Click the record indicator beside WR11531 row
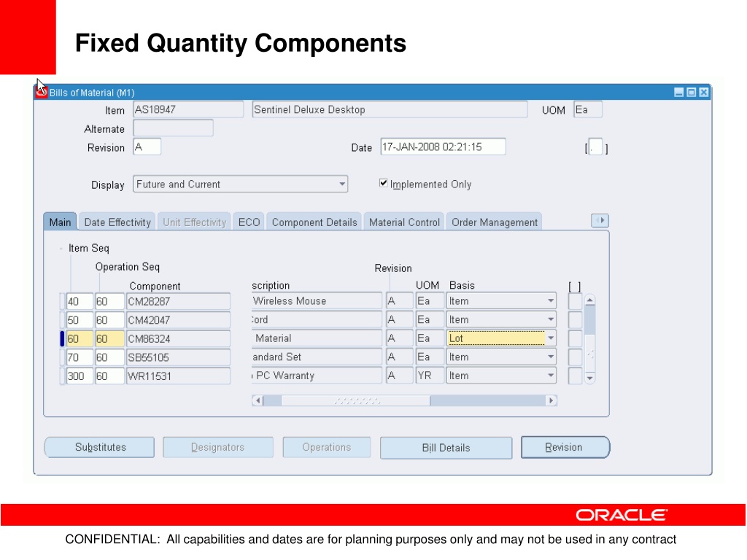Screen dimensions: 747x560 [62, 376]
